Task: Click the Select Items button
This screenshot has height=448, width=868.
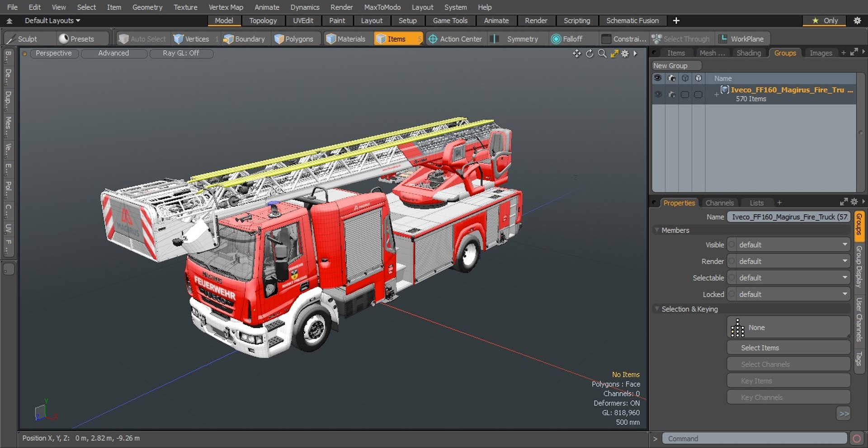Action: click(788, 348)
